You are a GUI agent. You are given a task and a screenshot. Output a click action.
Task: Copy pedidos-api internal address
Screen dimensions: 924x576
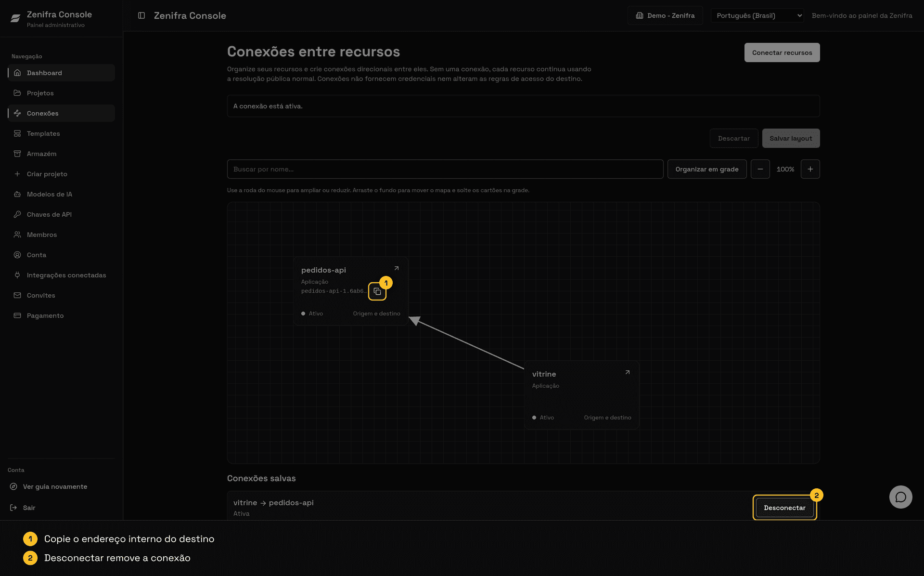point(377,291)
